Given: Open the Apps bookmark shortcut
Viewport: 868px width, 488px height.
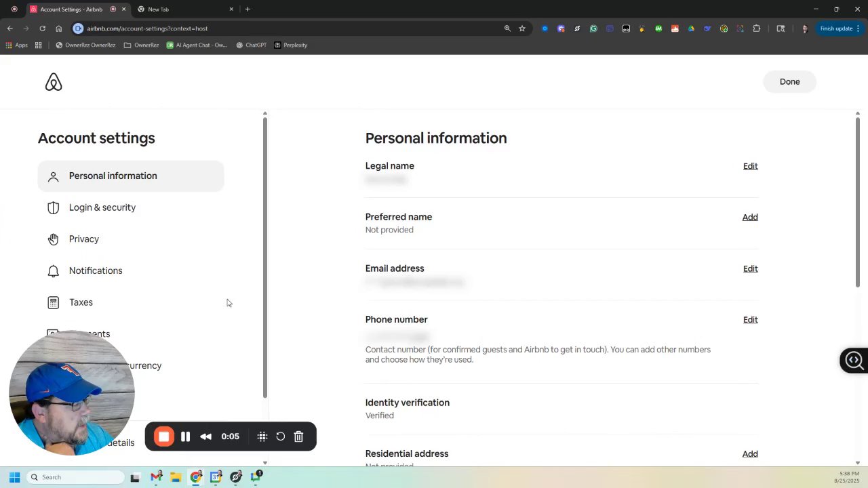Looking at the screenshot, I should pyautogui.click(x=17, y=45).
